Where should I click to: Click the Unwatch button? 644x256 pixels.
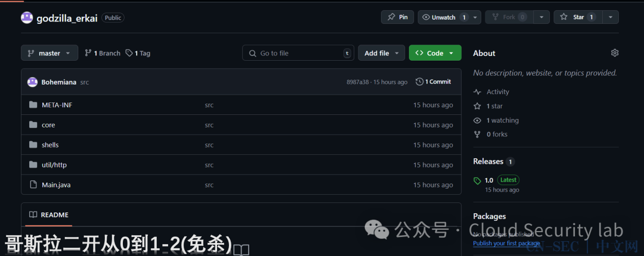click(444, 17)
